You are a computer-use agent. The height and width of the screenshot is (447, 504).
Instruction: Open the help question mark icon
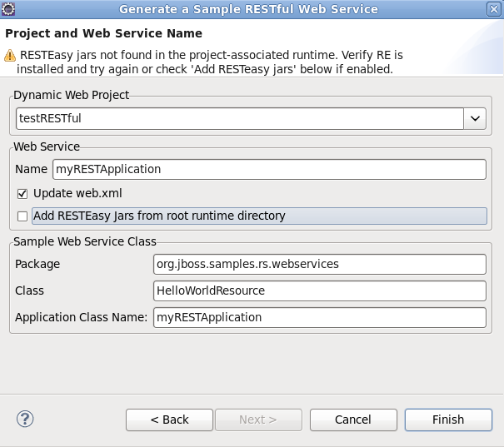[x=25, y=419]
